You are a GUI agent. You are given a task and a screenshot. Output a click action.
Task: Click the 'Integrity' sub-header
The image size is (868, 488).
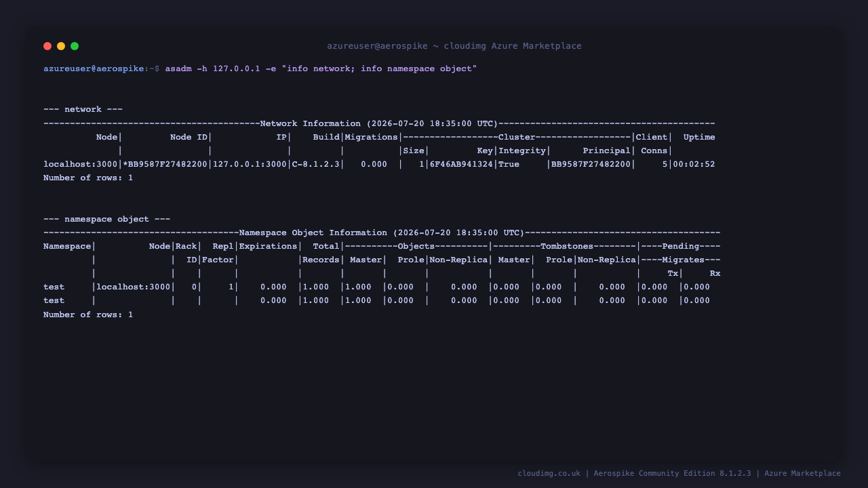(522, 150)
